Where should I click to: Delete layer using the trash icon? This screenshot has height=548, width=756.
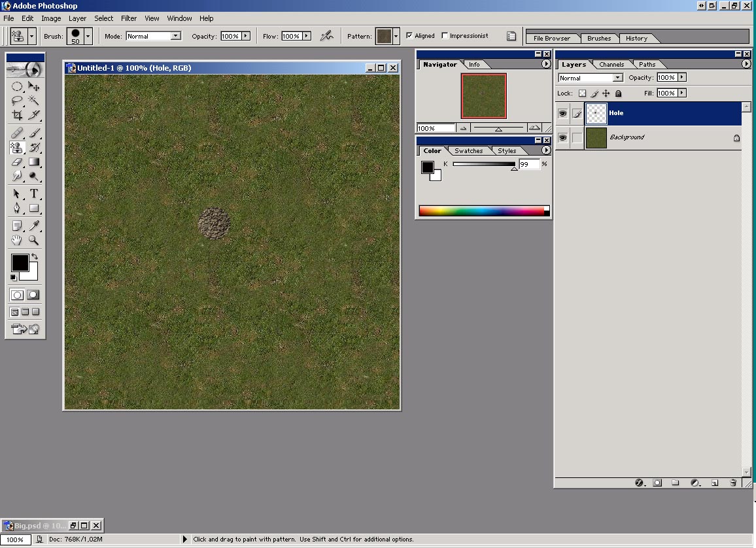(733, 483)
